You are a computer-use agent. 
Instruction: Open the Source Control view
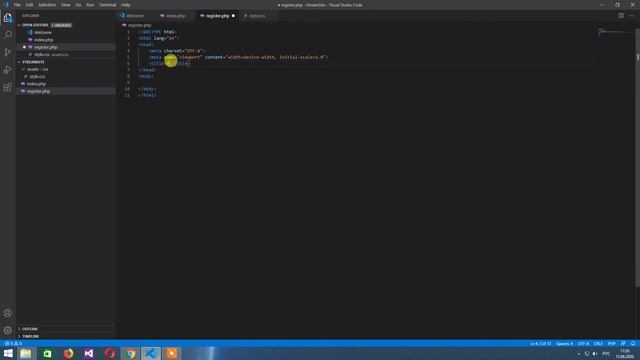pos(8,52)
